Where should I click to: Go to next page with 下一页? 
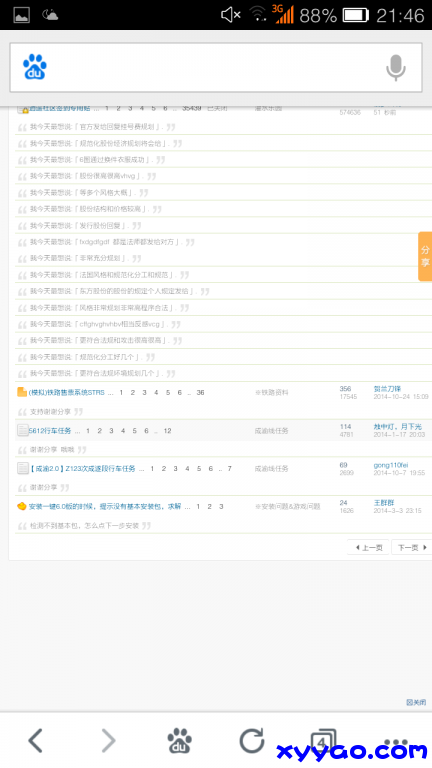[x=412, y=547]
